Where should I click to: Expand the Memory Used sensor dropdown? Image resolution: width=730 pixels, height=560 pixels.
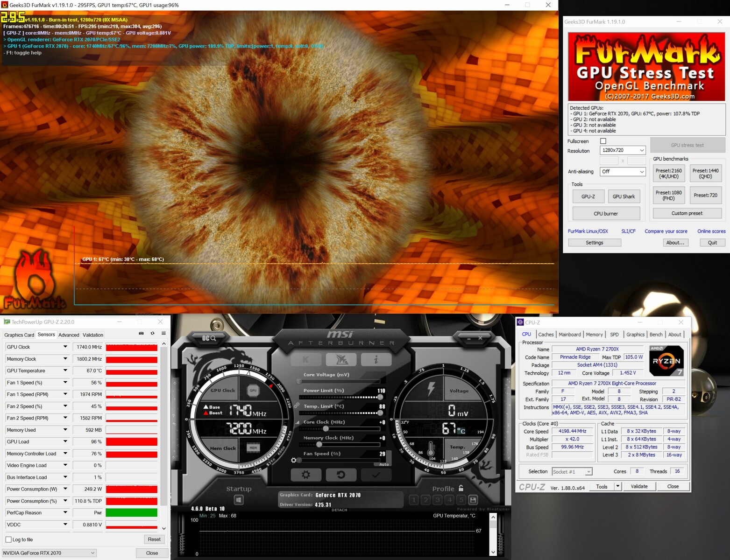[65, 430]
